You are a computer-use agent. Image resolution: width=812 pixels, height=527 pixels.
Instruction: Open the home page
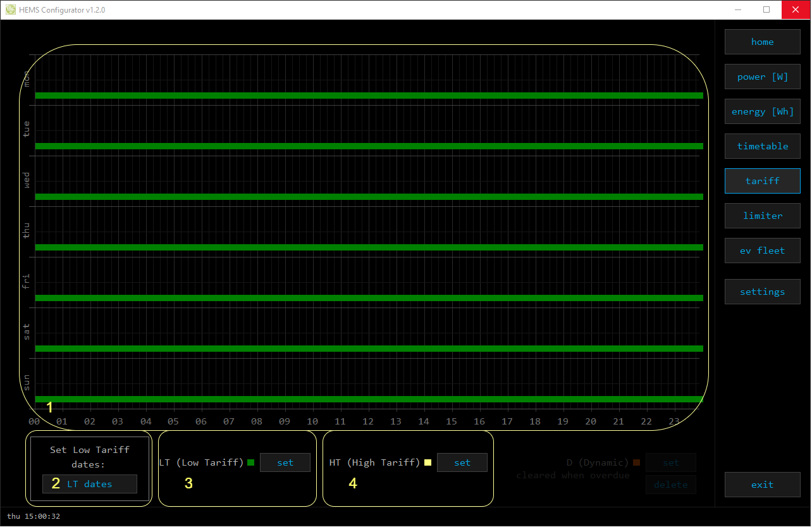pos(762,42)
